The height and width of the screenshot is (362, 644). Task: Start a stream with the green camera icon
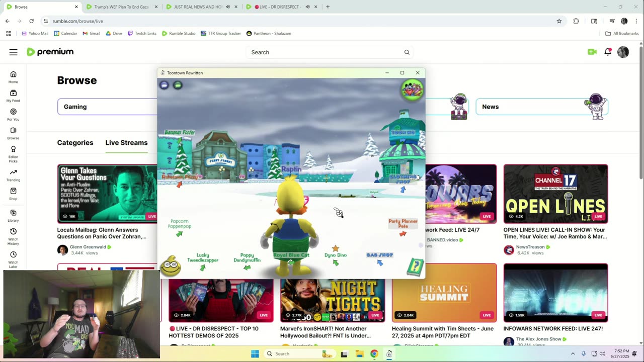(592, 52)
